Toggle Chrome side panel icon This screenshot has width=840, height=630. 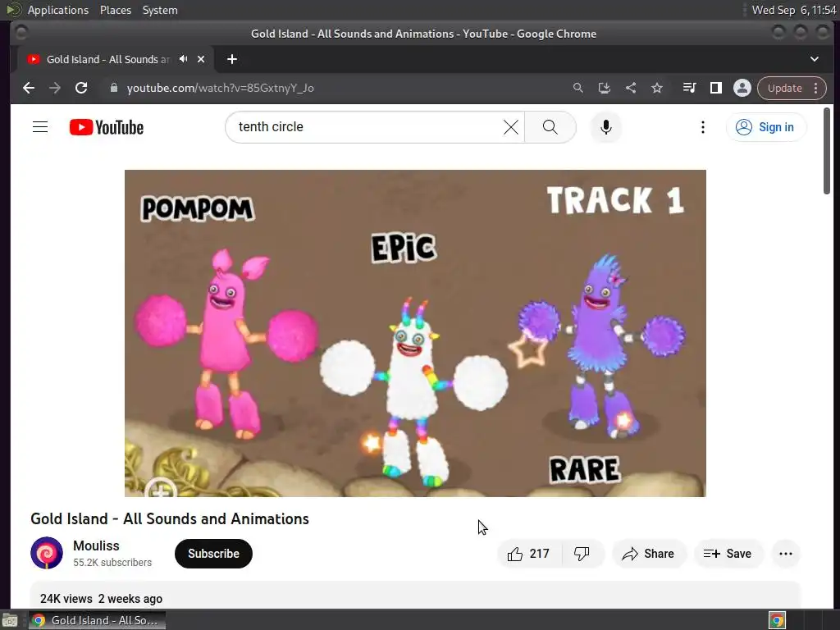point(715,88)
